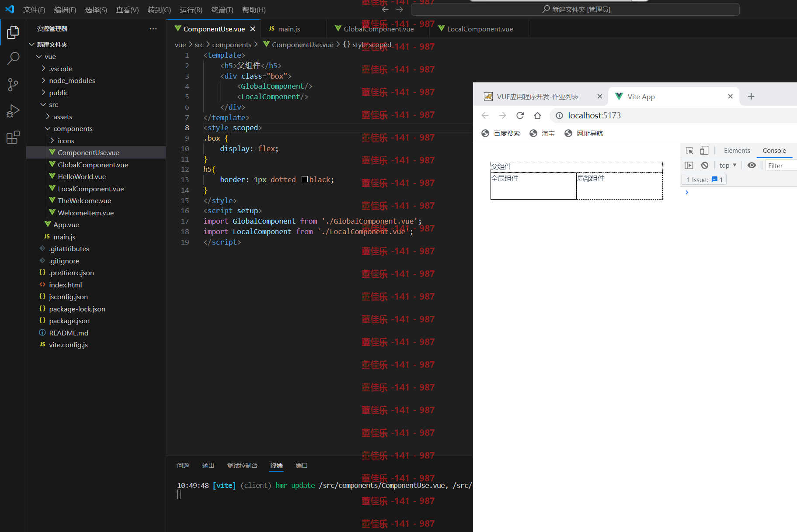The height and width of the screenshot is (532, 797).
Task: Open the 编辑(E) menu
Action: [x=65, y=10]
